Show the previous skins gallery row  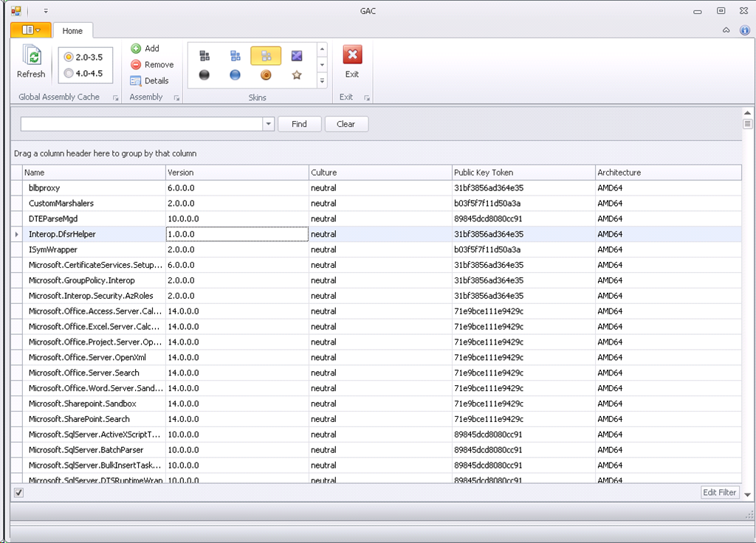point(322,49)
